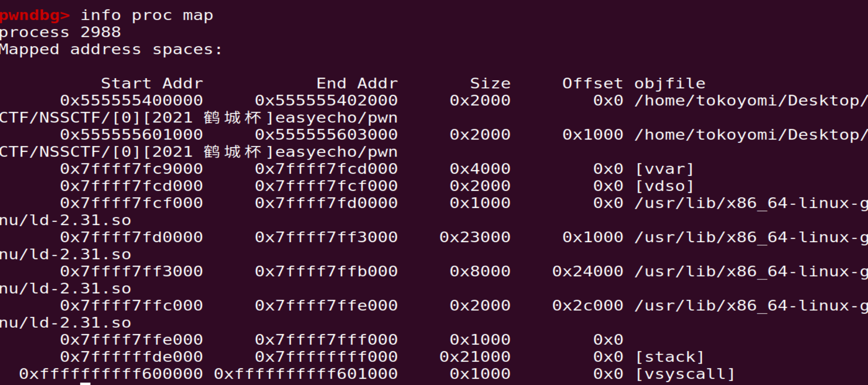This screenshot has width=868, height=385.
Task: Click offset value 0x2c000
Action: click(x=588, y=305)
